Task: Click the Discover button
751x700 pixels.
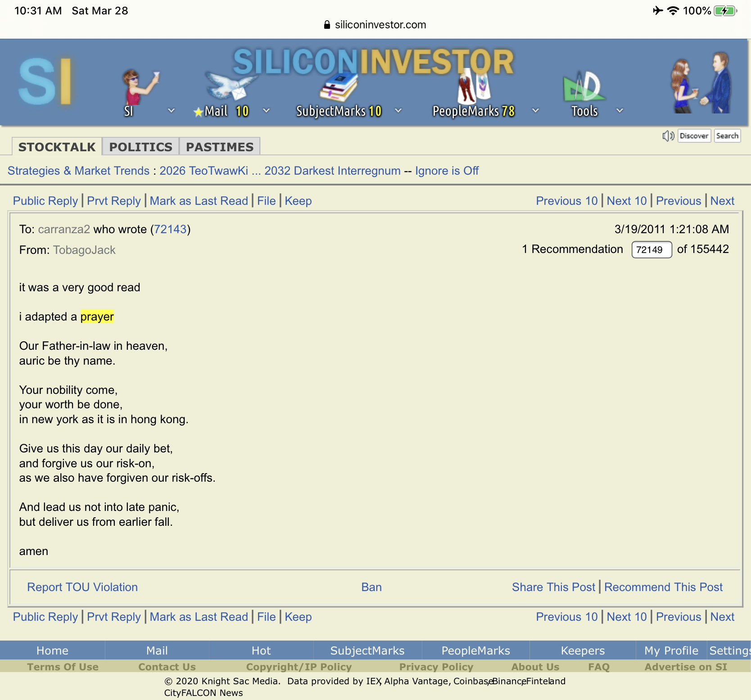Action: pyautogui.click(x=694, y=135)
